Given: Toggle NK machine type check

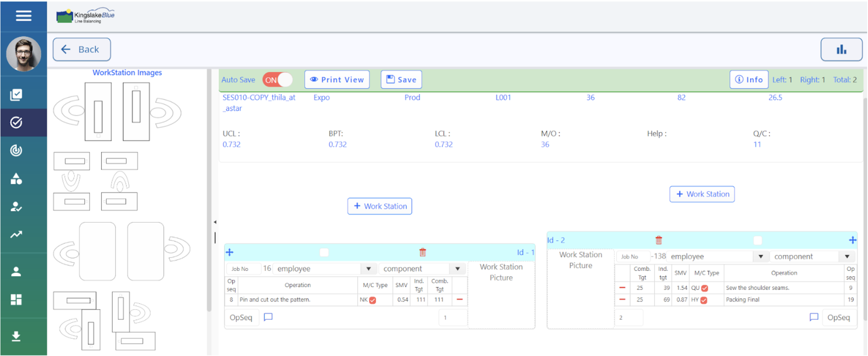Looking at the screenshot, I should coord(373,300).
